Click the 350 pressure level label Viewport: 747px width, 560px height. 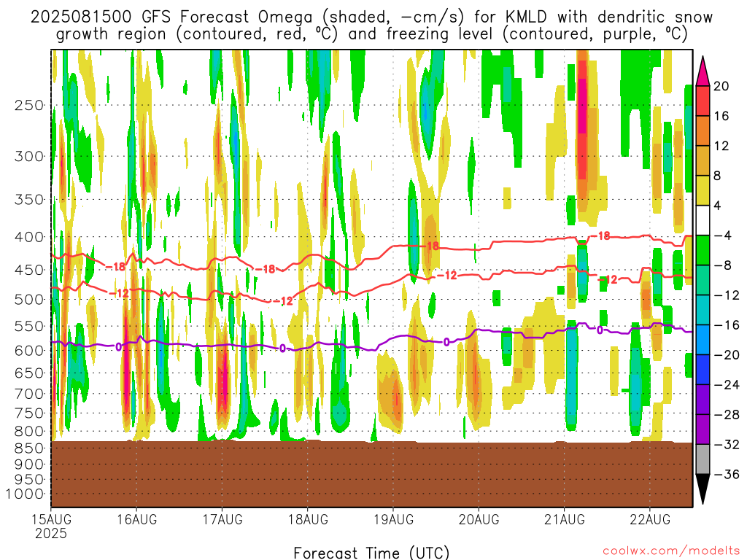pos(29,199)
